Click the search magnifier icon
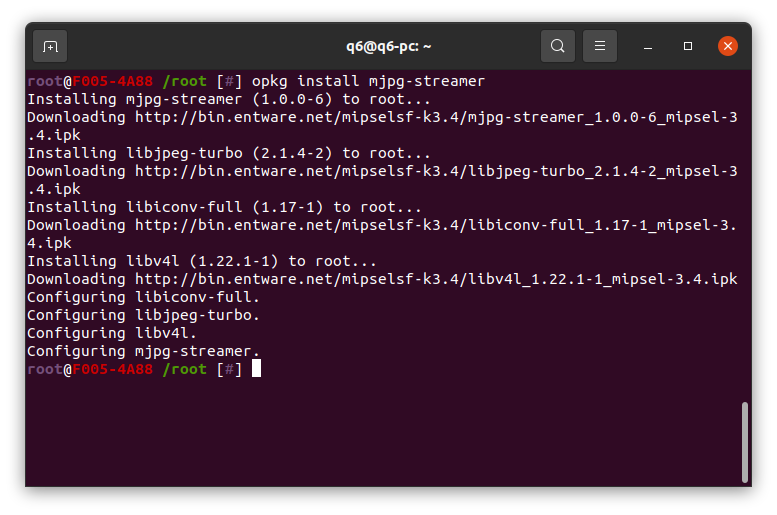 558,46
